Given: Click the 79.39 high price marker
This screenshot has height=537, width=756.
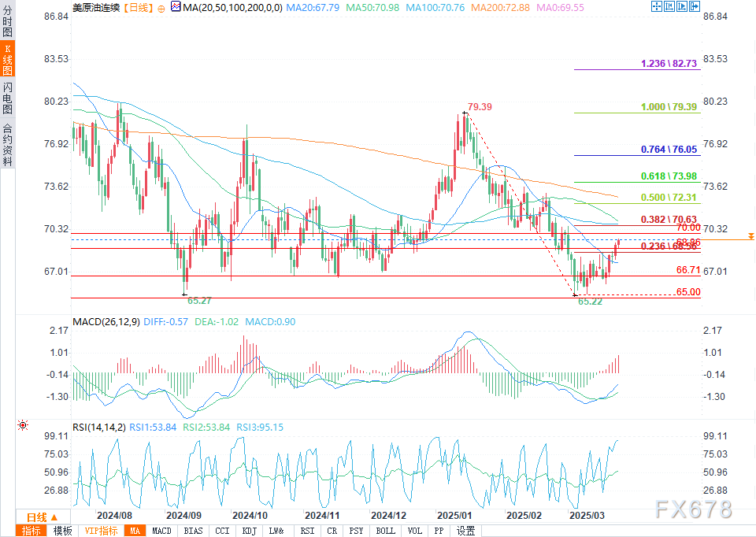Looking at the screenshot, I should [479, 106].
